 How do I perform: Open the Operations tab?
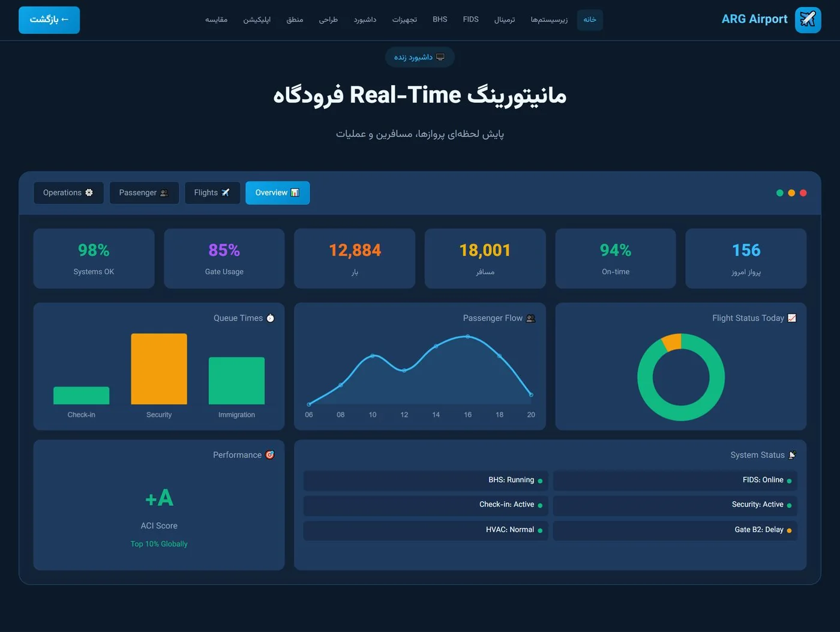click(68, 193)
